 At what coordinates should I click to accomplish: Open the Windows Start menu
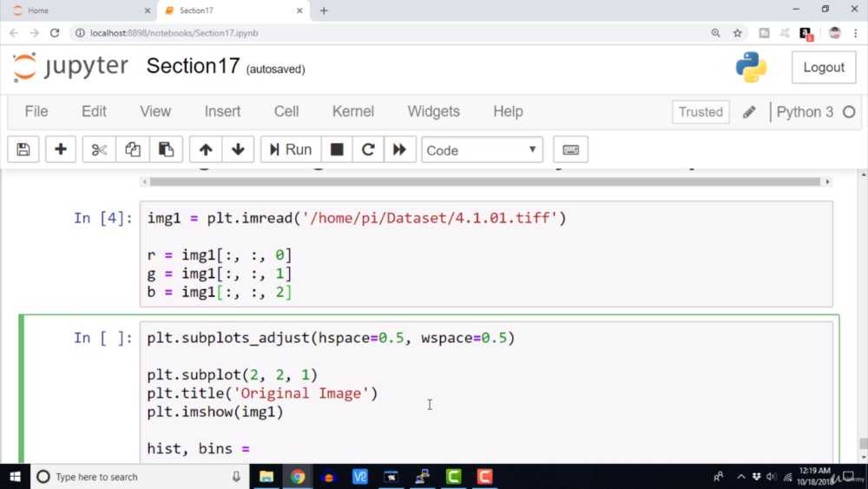coord(15,477)
